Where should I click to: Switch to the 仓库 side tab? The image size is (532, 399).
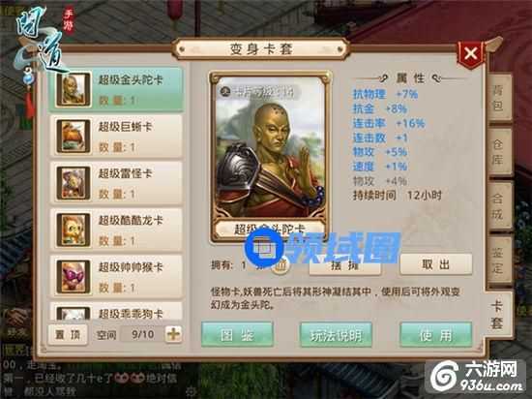tap(498, 152)
